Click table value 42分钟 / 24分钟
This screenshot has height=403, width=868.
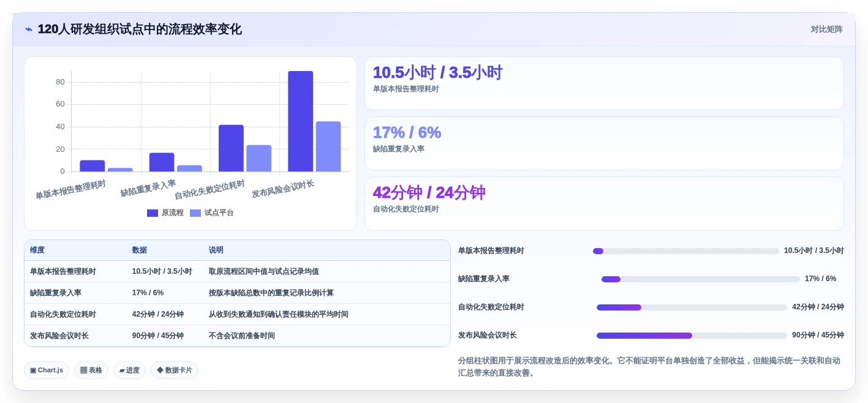tap(158, 314)
